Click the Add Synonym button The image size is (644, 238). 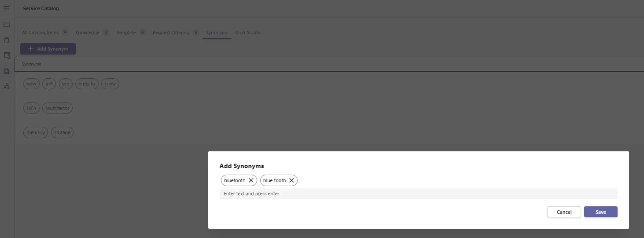48,49
